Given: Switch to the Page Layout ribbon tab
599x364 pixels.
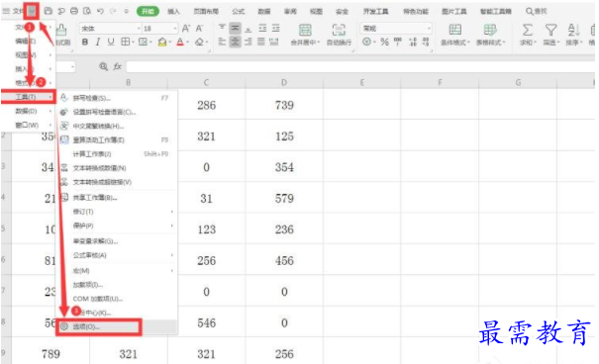Looking at the screenshot, I should pos(206,12).
